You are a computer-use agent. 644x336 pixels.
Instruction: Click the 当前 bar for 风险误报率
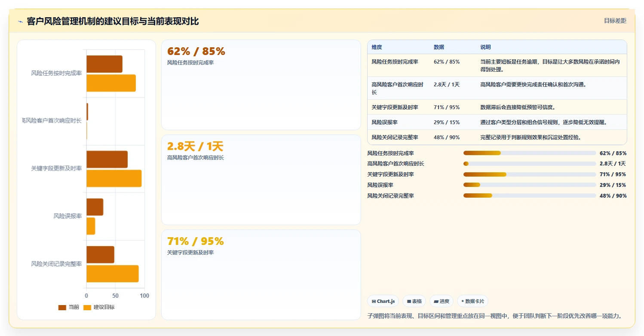pos(95,207)
